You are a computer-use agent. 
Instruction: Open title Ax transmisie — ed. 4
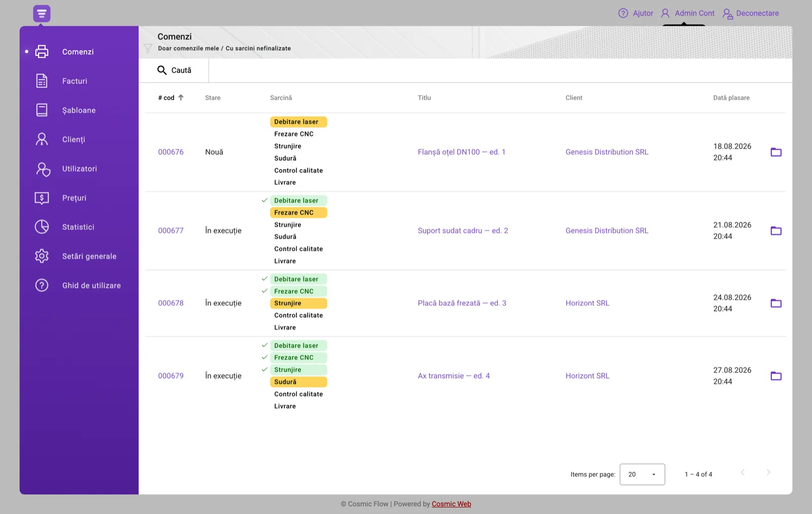pos(454,376)
